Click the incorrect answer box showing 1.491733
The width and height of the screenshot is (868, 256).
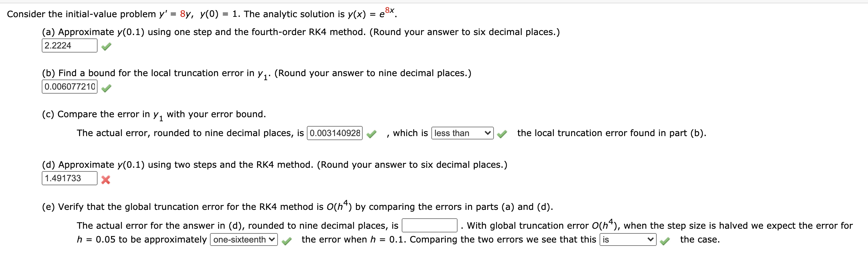tap(69, 178)
